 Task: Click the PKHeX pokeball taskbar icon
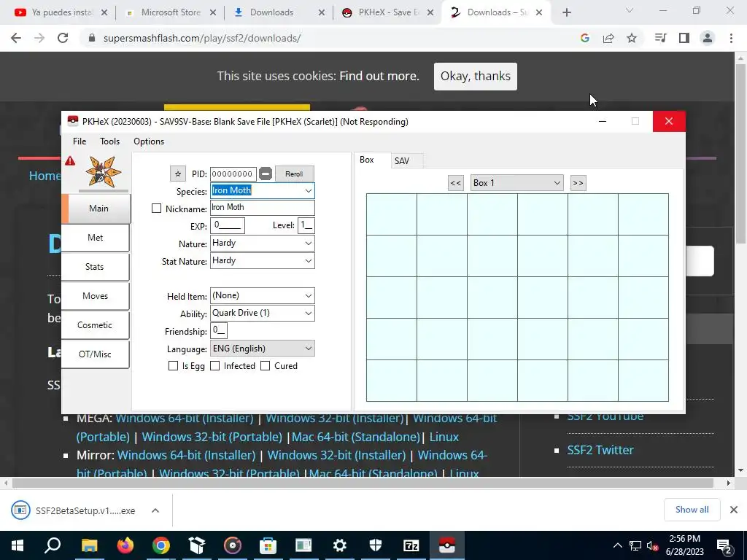pos(447,545)
